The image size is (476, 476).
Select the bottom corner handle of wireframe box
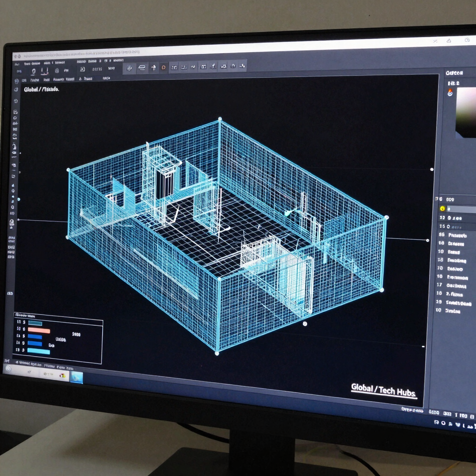coord(217,353)
